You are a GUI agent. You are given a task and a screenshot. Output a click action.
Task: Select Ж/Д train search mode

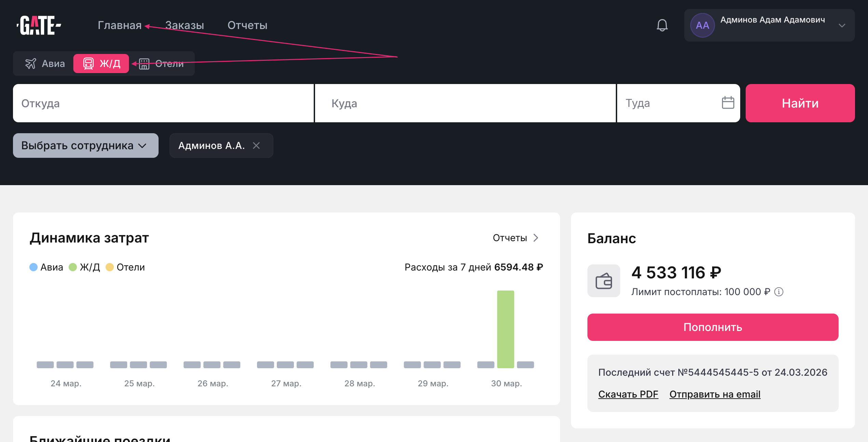101,64
